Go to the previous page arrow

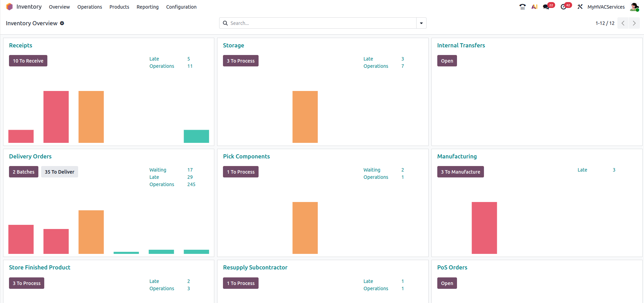[x=623, y=23]
